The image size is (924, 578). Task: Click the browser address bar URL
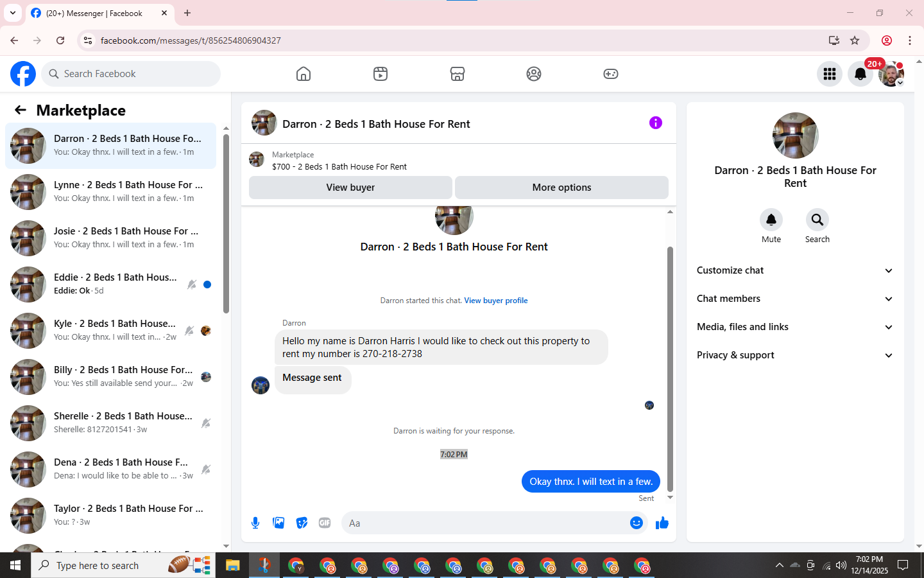(191, 40)
